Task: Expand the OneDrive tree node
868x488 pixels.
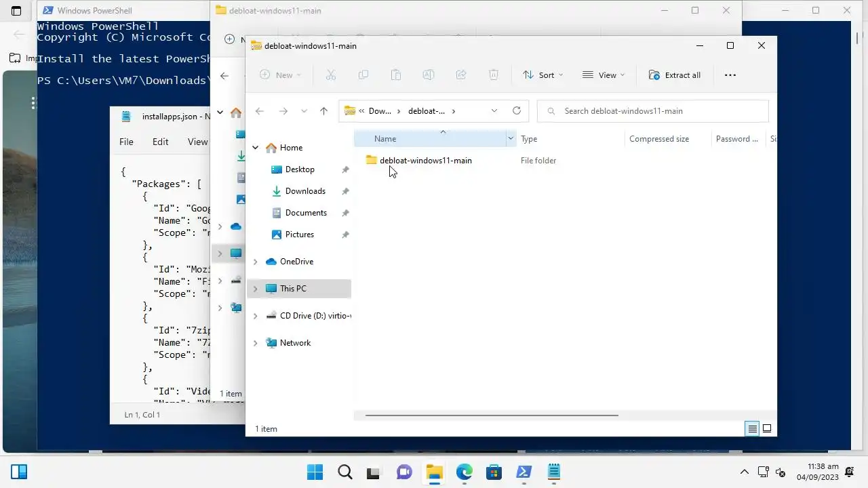Action: [256, 262]
